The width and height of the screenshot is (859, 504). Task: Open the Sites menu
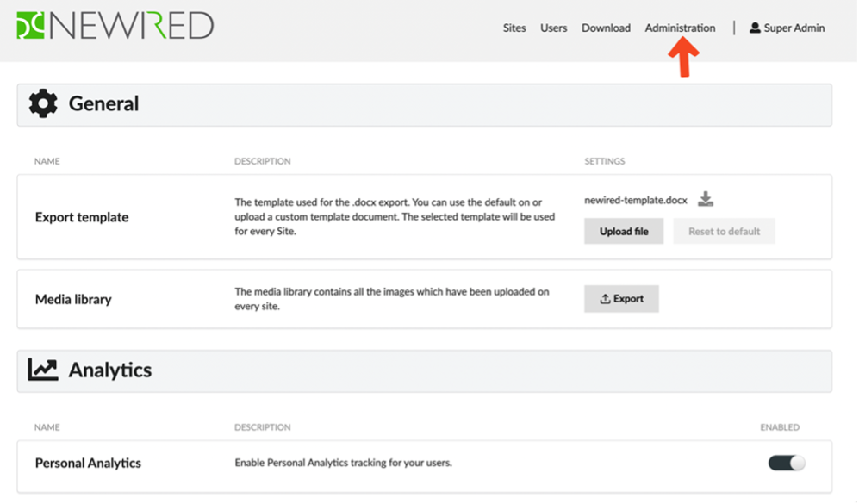[514, 28]
